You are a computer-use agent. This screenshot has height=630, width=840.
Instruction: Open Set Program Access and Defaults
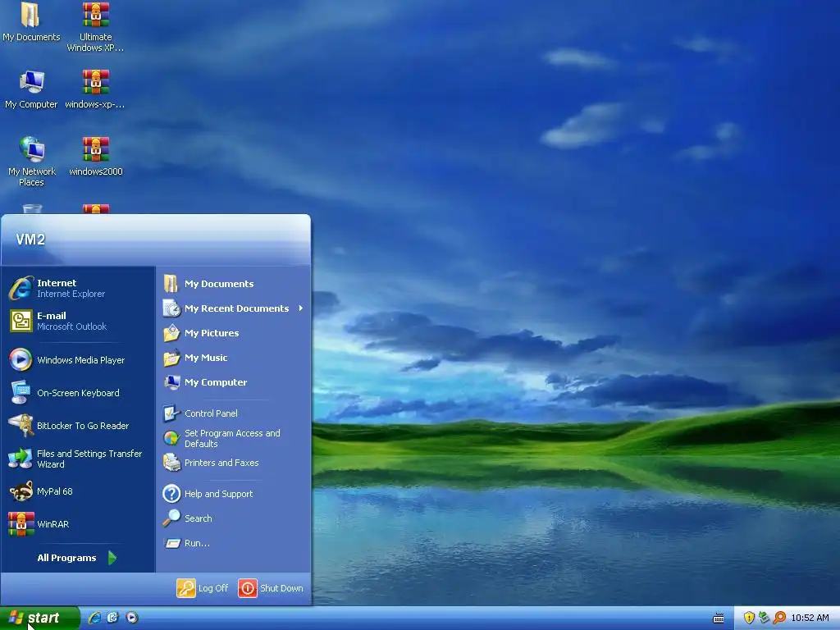pyautogui.click(x=234, y=438)
